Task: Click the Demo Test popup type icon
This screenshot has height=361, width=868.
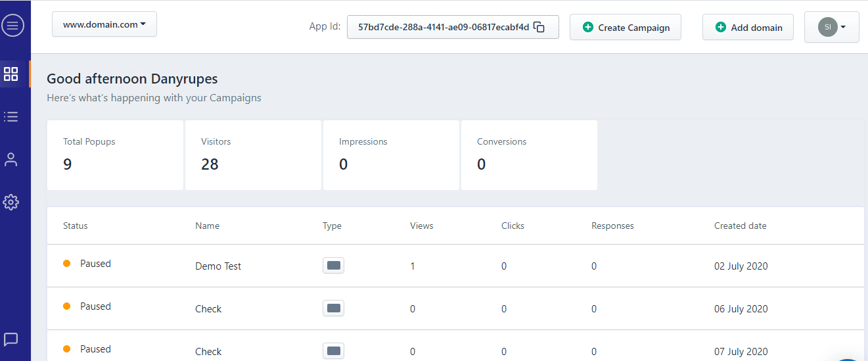Action: pyautogui.click(x=333, y=265)
